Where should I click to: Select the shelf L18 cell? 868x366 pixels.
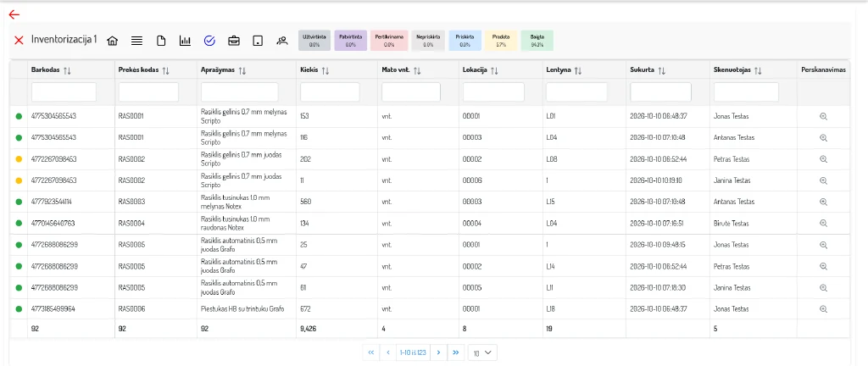coord(584,309)
